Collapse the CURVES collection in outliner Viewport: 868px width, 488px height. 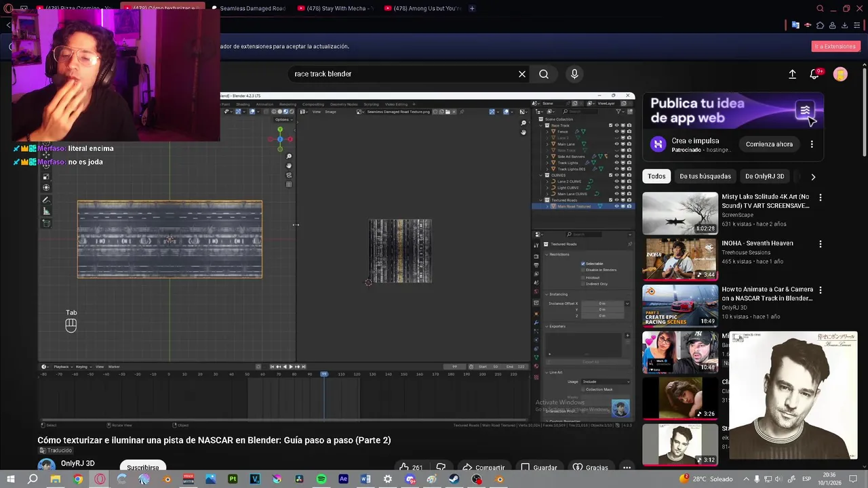542,175
